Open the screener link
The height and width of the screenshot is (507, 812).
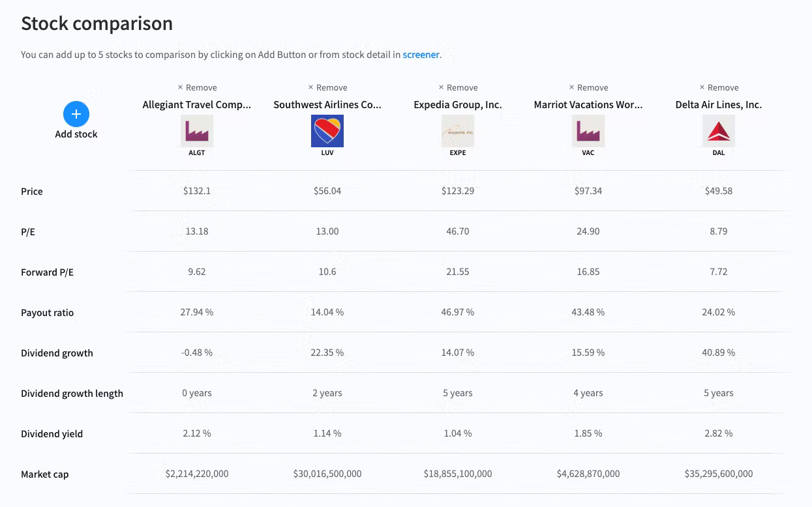421,55
